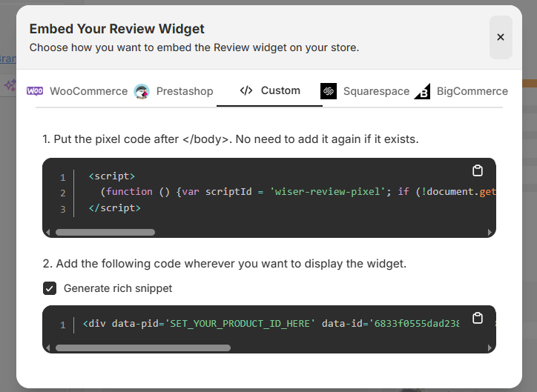The width and height of the screenshot is (537, 392).
Task: Uncheck the Generate rich snippet checkbox
Action: point(50,288)
